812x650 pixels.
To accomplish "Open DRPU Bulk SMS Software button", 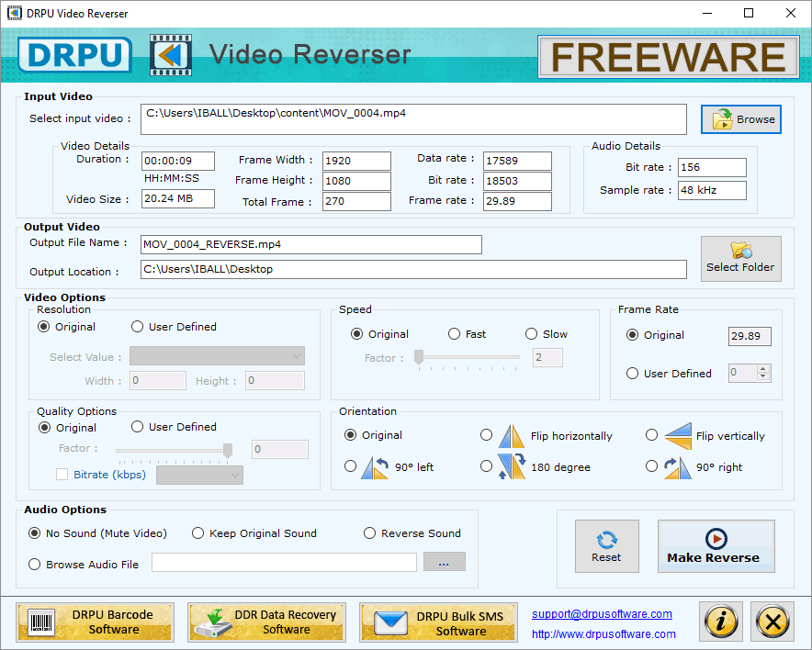I will tap(439, 622).
